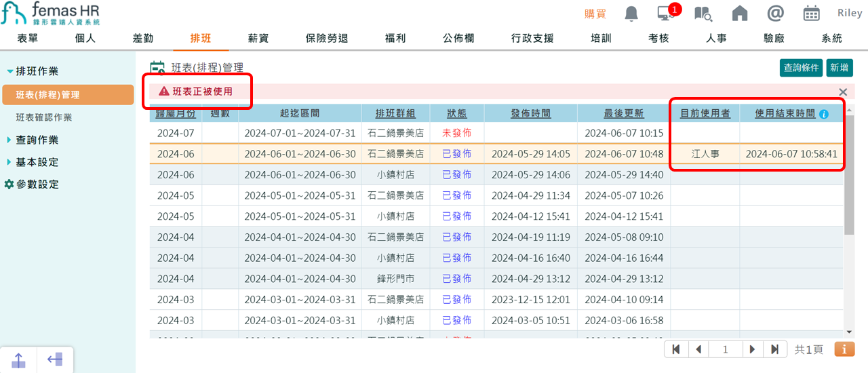Open the 差勤 menu
This screenshot has height=373, width=868.
coord(142,38)
